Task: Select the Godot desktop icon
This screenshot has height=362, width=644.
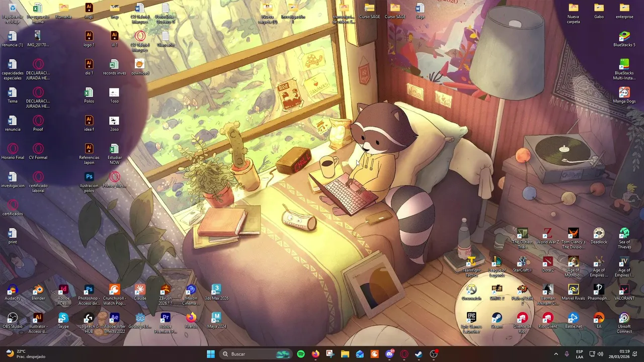Action: 140,321
